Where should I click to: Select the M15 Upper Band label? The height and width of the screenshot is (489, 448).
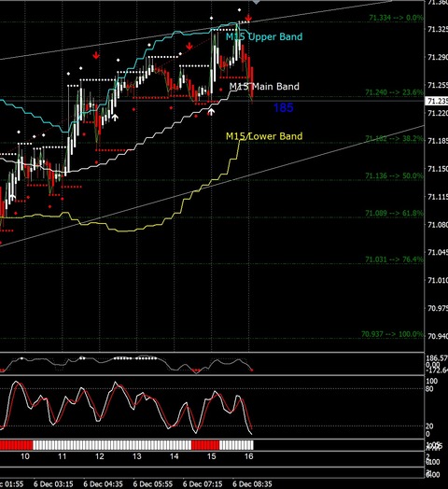click(264, 36)
